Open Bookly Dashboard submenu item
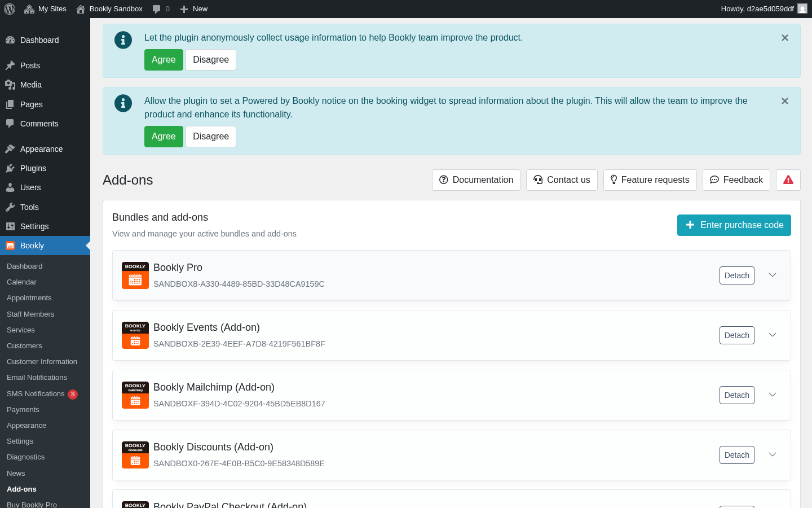Screen dimensions: 812x508 pyautogui.click(x=25, y=266)
